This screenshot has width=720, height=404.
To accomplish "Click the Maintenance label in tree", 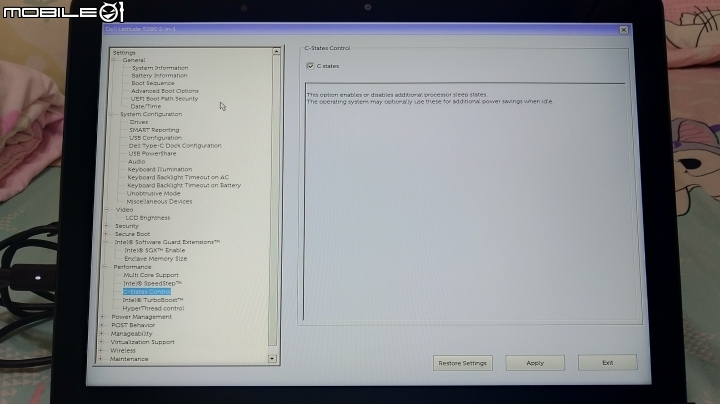I will [x=129, y=359].
